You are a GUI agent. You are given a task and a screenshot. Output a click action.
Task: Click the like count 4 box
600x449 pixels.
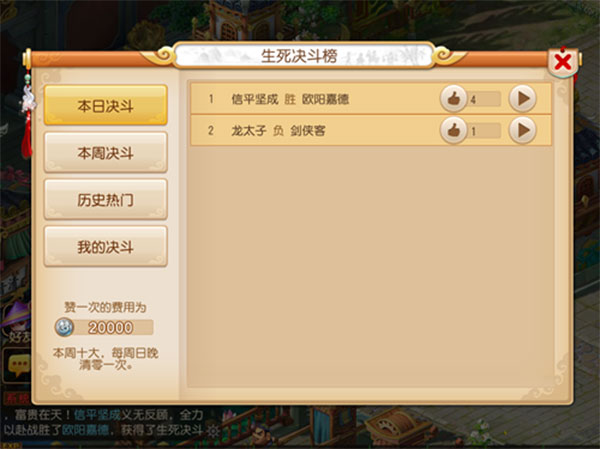point(484,100)
